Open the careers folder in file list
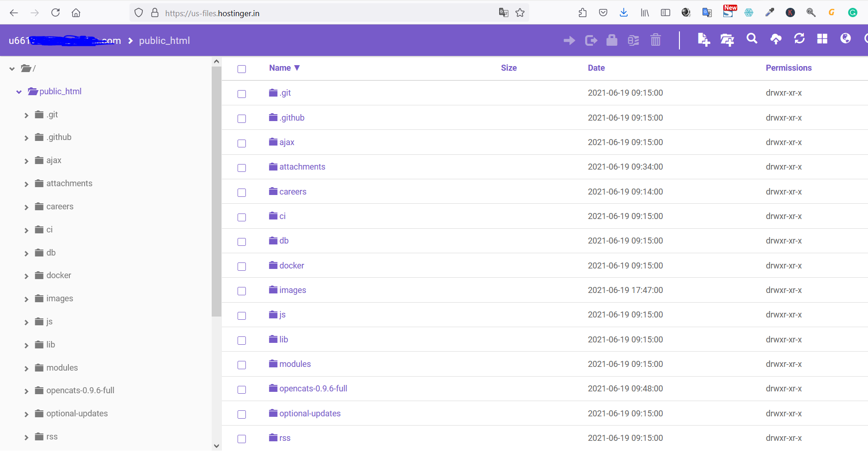 coord(293,192)
